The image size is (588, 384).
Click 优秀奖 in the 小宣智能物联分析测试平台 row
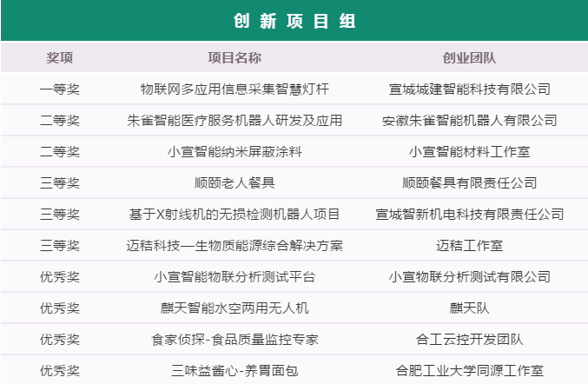(60, 277)
